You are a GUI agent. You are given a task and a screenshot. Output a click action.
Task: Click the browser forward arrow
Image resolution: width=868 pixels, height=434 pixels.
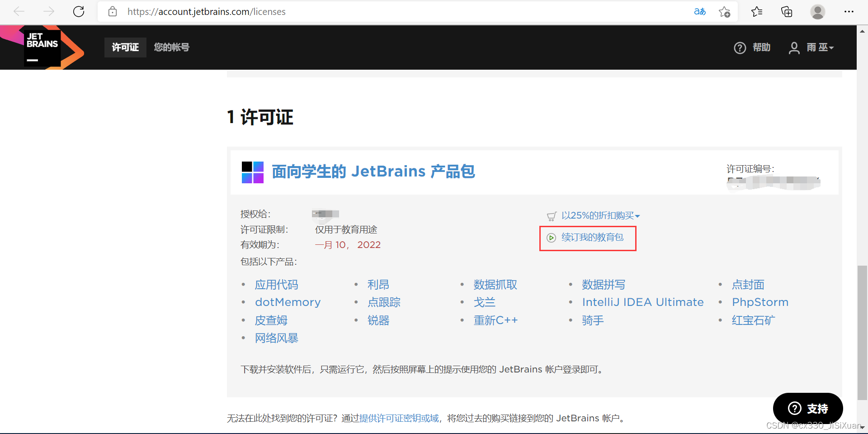tap(49, 11)
